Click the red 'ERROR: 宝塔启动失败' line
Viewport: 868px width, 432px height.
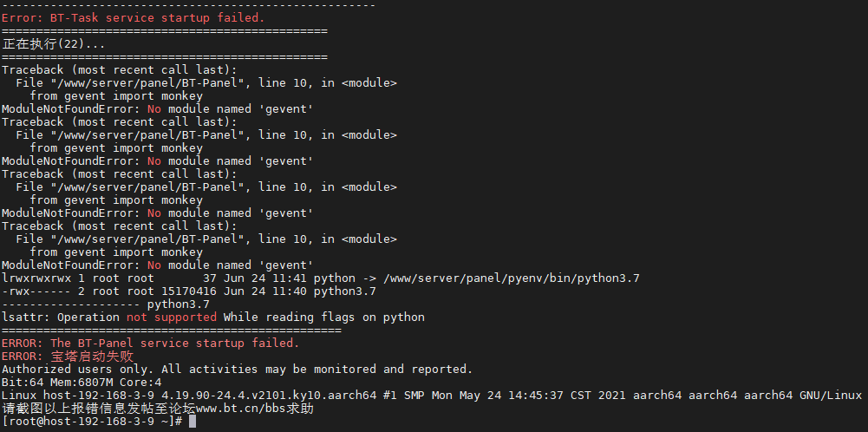(68, 357)
